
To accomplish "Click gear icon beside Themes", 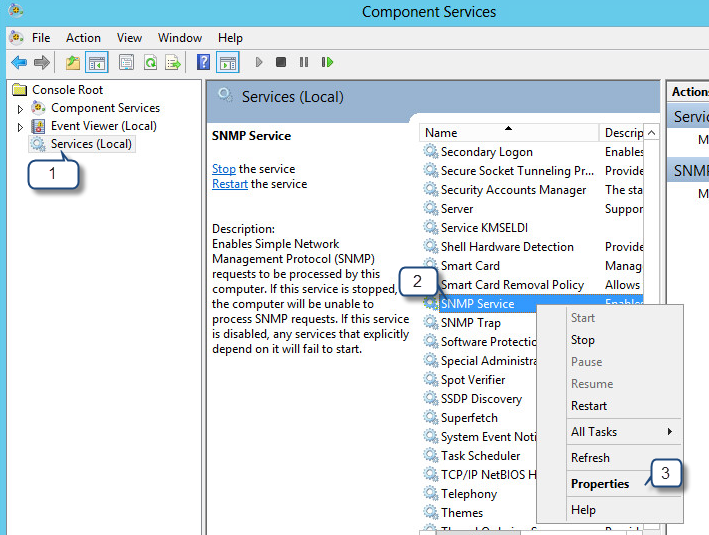I will click(x=430, y=512).
